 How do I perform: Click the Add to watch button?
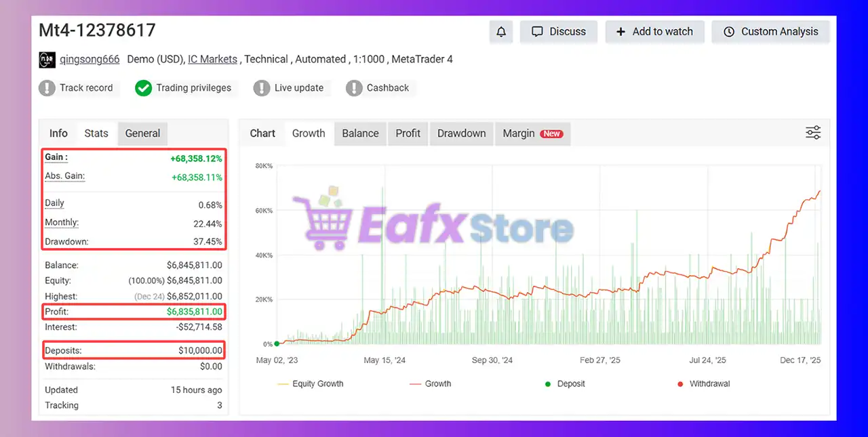pos(654,32)
